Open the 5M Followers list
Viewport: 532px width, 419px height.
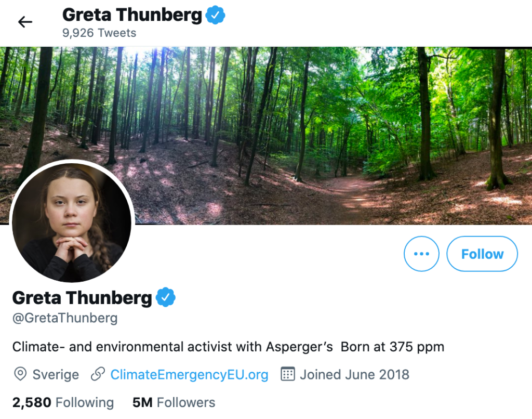tap(174, 402)
